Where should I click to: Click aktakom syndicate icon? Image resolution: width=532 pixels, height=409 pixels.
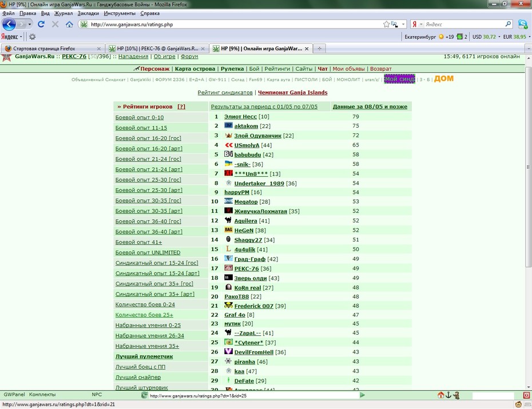tap(228, 125)
